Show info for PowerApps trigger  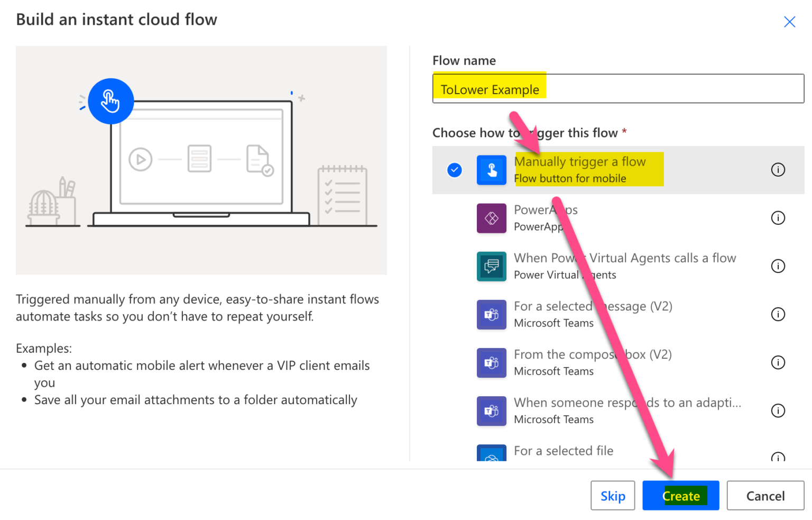click(x=778, y=218)
